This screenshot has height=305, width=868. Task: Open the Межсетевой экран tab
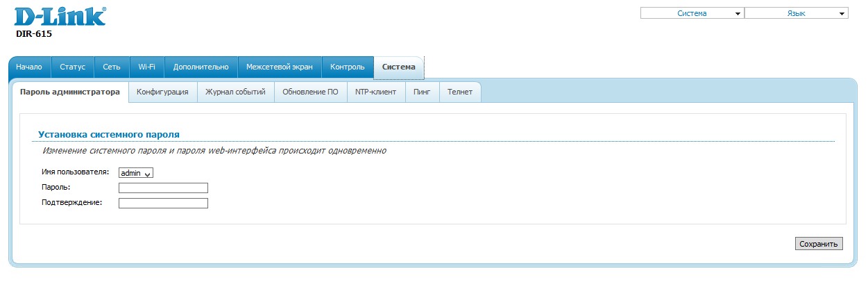coord(280,67)
